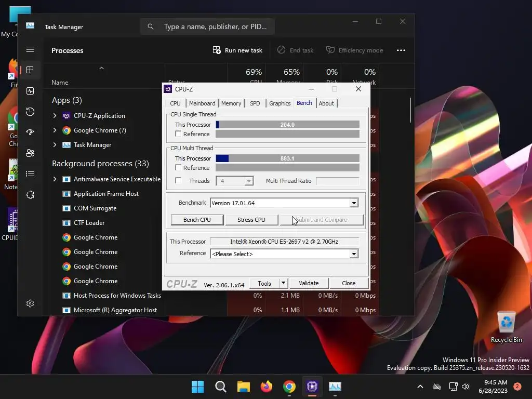Enable Multi Thread Reference checkbox
The height and width of the screenshot is (399, 532).
pyautogui.click(x=178, y=167)
